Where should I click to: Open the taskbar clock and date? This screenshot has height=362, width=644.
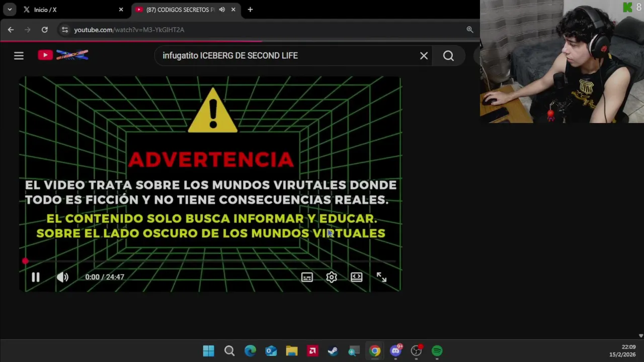622,350
